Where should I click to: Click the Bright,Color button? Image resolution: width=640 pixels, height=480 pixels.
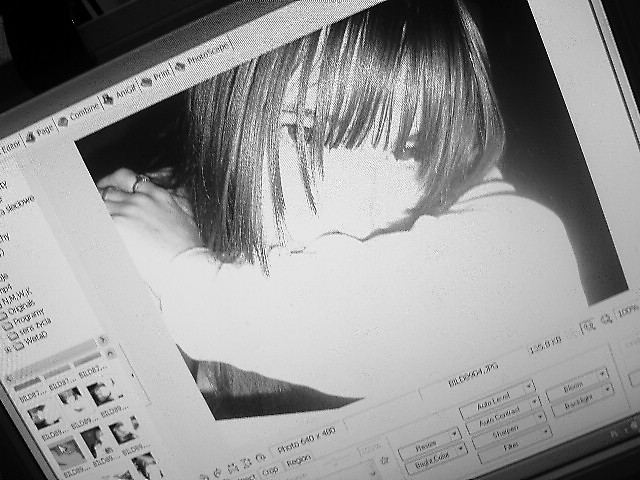point(433,462)
